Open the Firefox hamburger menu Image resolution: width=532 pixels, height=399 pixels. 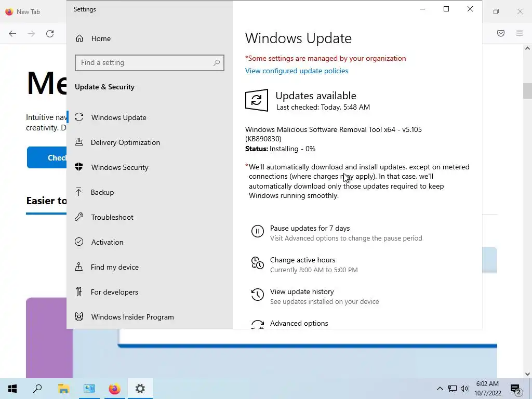520,33
